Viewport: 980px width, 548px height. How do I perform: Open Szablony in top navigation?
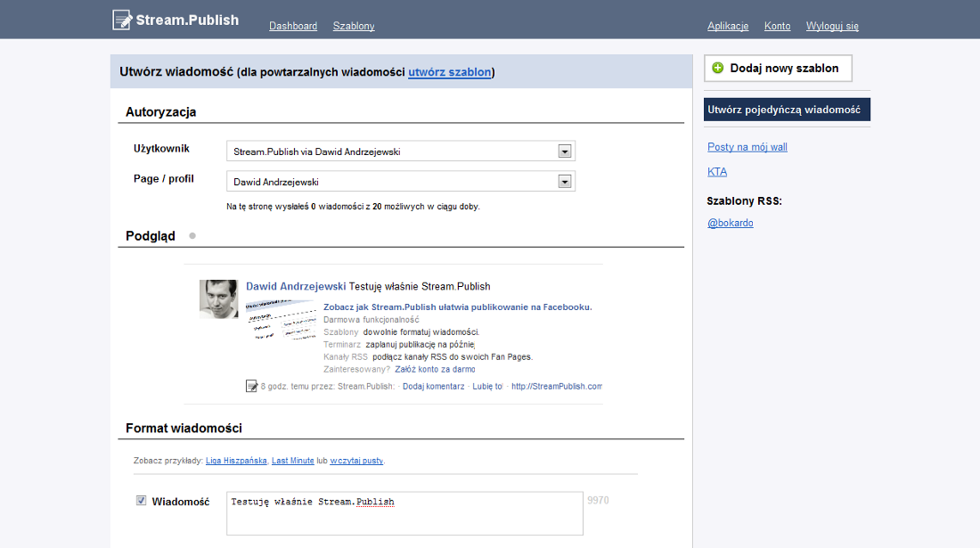(354, 26)
